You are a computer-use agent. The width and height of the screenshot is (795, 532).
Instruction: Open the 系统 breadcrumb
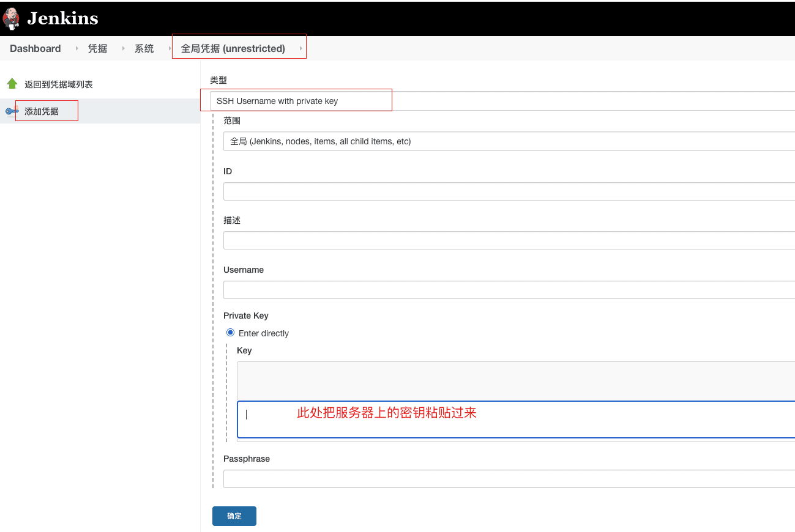point(144,48)
